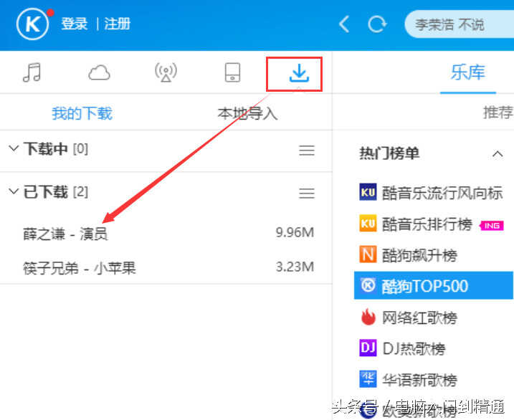Click the DJ icon of DJ热歌榜
514x420 pixels.
(x=368, y=348)
